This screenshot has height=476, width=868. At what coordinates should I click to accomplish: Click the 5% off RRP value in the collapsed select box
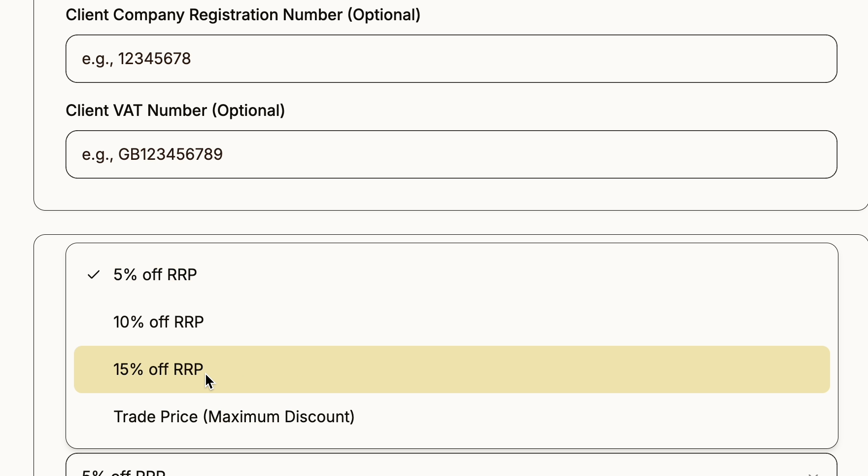point(124,473)
